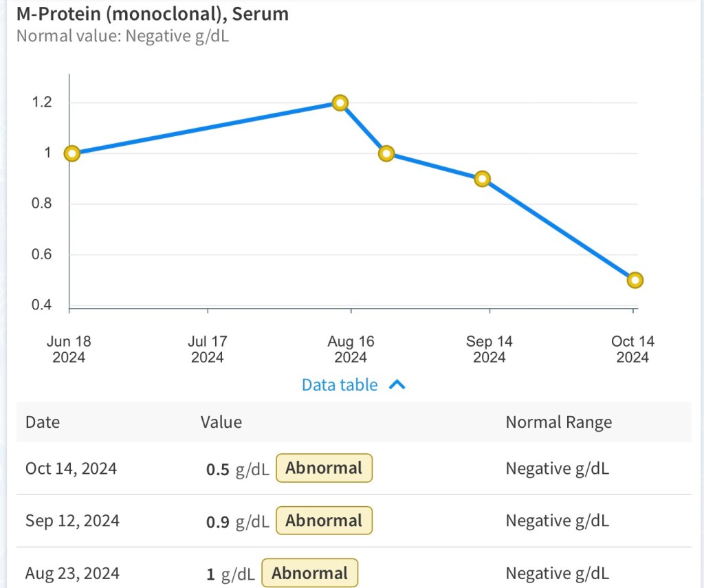Collapse the Data table chevron
The width and height of the screenshot is (704, 588).
tap(397, 385)
